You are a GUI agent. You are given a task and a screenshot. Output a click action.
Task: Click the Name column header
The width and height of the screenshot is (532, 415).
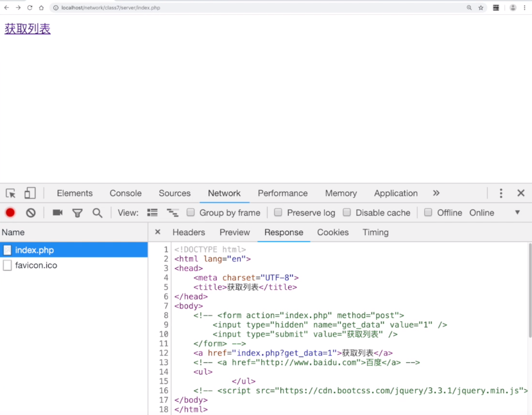pos(74,233)
